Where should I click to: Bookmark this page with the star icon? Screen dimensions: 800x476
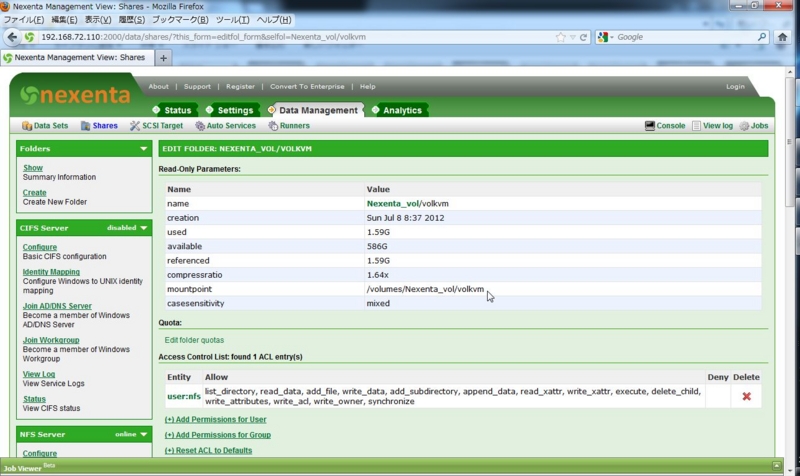point(561,37)
